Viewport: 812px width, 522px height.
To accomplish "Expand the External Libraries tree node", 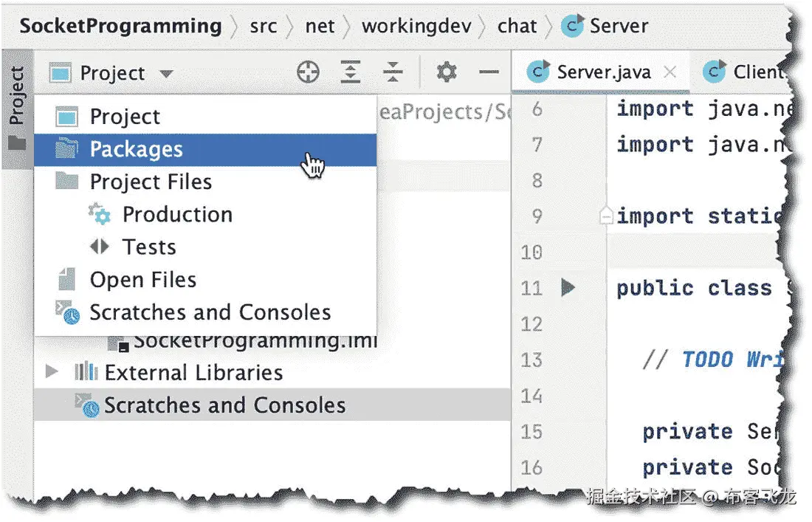I will click(51, 371).
